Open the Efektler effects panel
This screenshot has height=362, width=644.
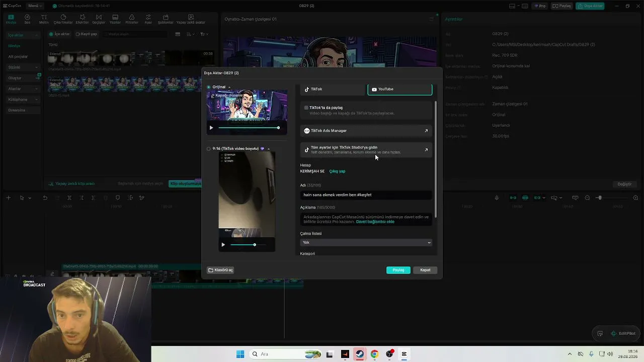point(82,19)
